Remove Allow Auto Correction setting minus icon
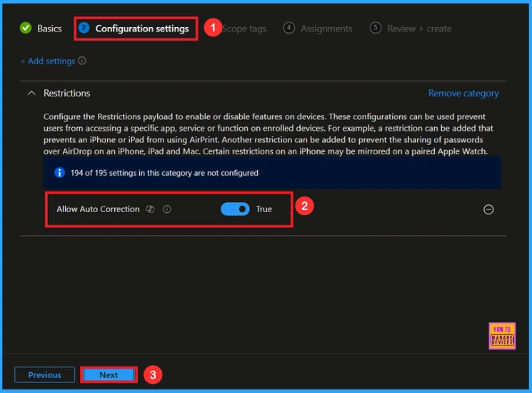Screen dimensions: 532x393 pyautogui.click(x=488, y=209)
